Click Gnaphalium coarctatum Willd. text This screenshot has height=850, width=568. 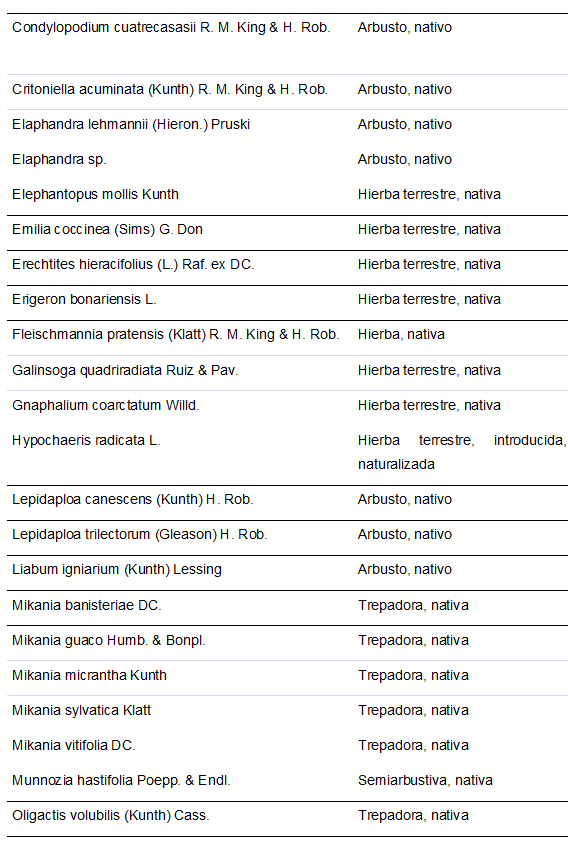pyautogui.click(x=106, y=405)
